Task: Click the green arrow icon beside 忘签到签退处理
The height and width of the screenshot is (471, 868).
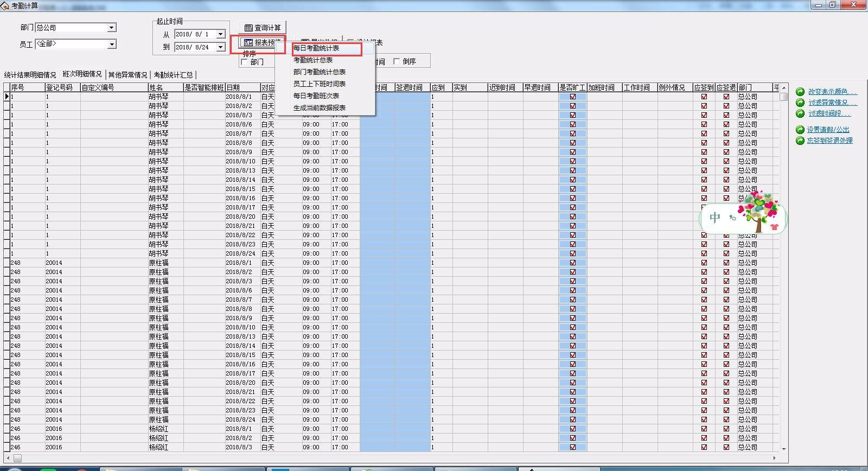Action: click(x=800, y=141)
